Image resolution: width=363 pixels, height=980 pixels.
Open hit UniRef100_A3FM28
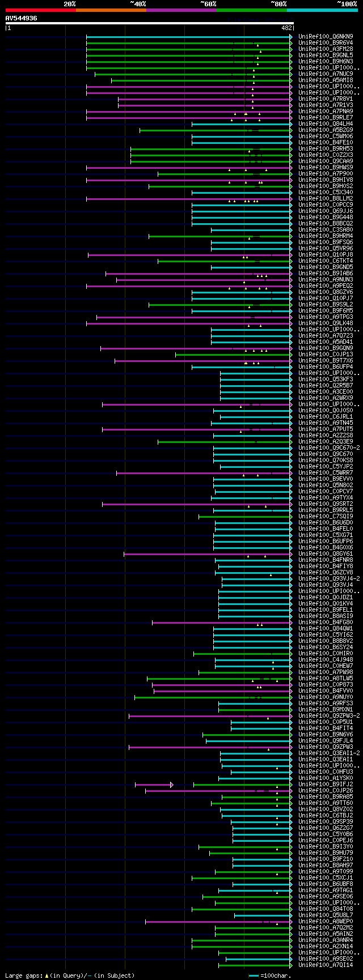click(326, 49)
